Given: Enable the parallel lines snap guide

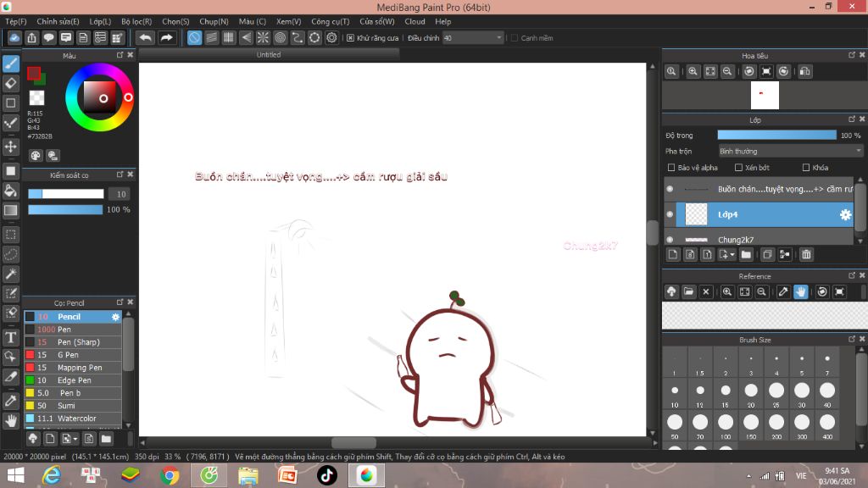Looking at the screenshot, I should pos(211,37).
